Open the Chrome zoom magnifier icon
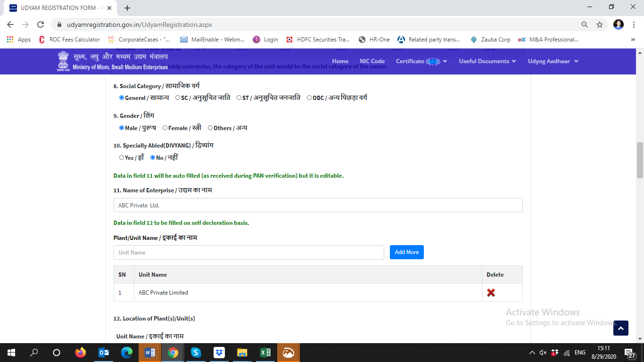This screenshot has width=644, height=362. (x=585, y=25)
